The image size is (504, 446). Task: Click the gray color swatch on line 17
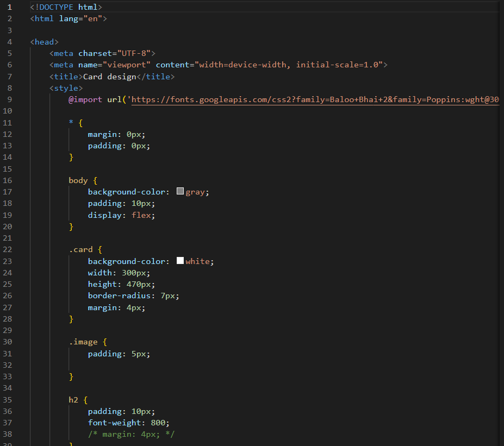tap(180, 191)
